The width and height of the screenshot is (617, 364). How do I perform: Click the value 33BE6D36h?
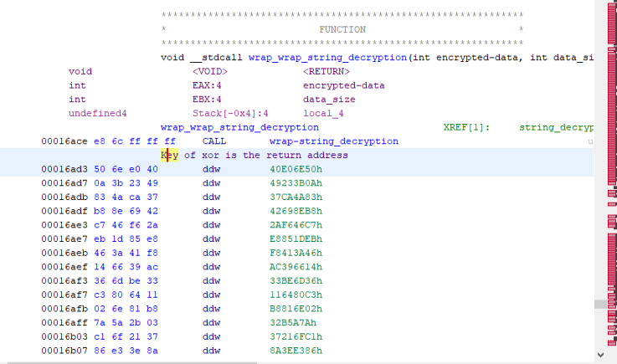296,281
